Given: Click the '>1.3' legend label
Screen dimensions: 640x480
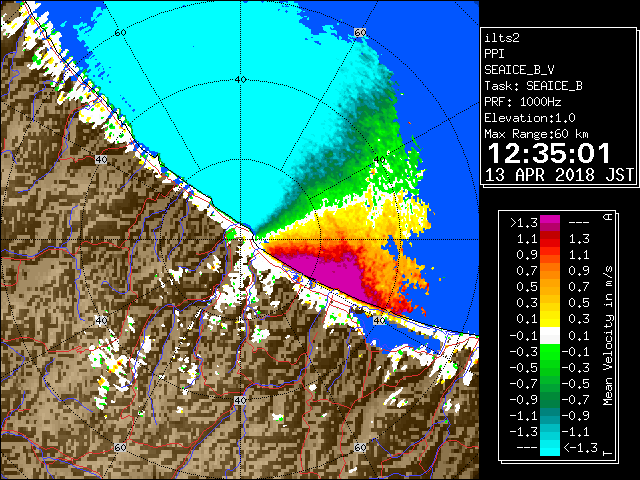Looking at the screenshot, I should pos(524,223).
